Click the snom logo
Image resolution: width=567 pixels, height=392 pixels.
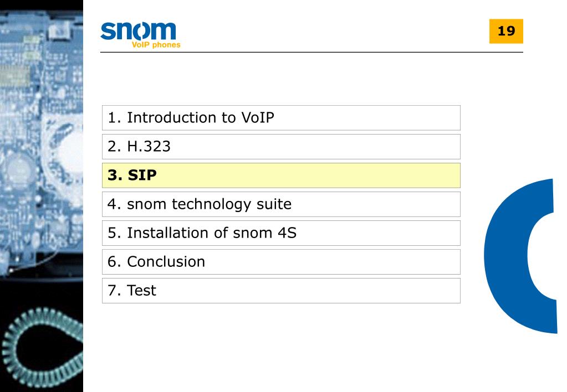140,35
